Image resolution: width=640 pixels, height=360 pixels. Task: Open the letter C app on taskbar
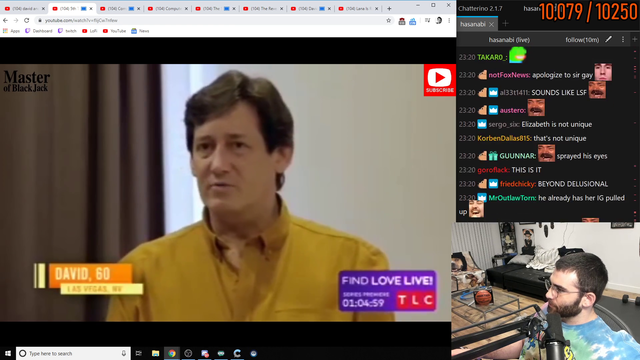[x=237, y=353]
